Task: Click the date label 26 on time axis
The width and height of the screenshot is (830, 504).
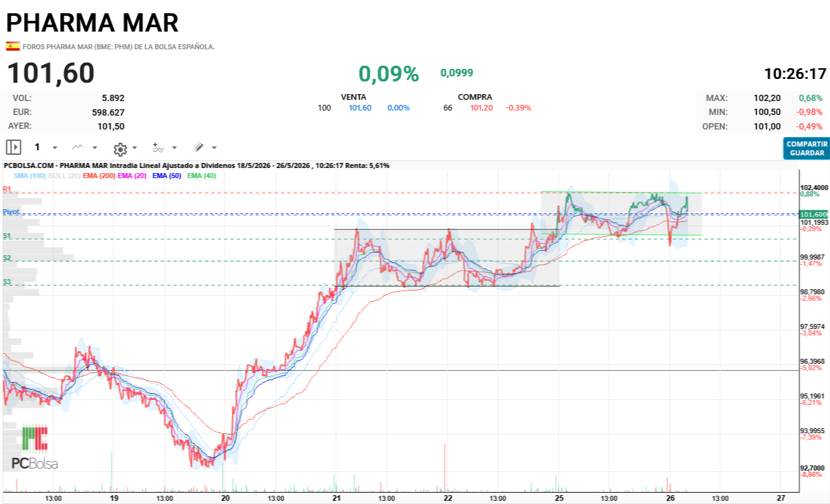Action: tap(671, 498)
